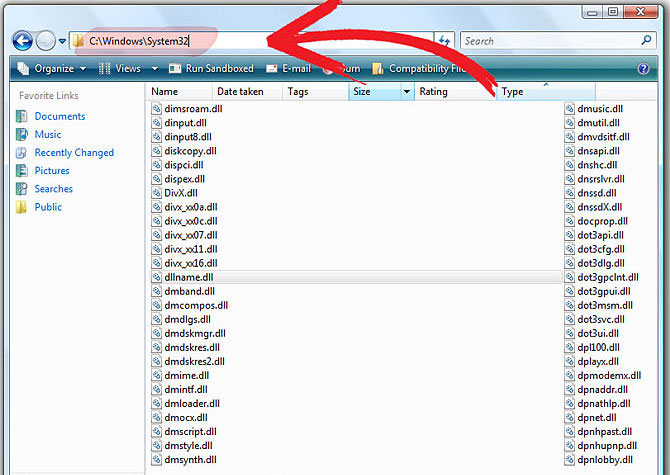Click the Music icon in sidebar

(22, 134)
